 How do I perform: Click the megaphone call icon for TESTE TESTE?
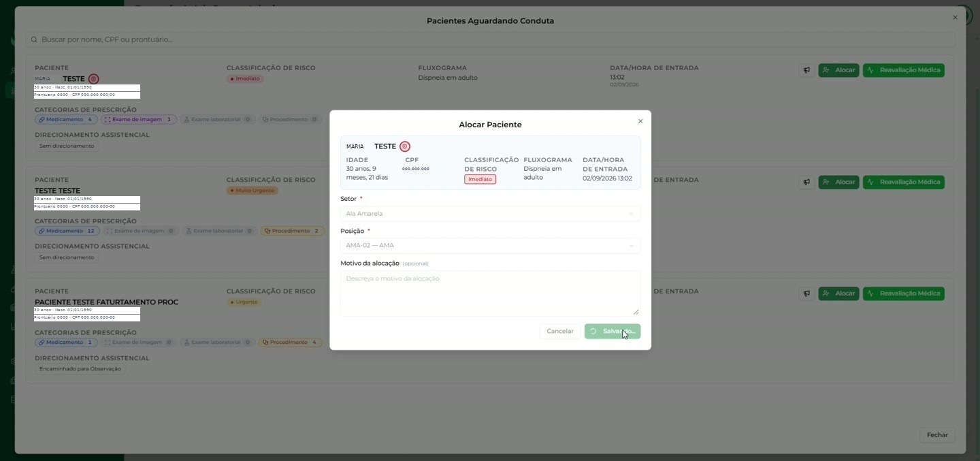[806, 182]
